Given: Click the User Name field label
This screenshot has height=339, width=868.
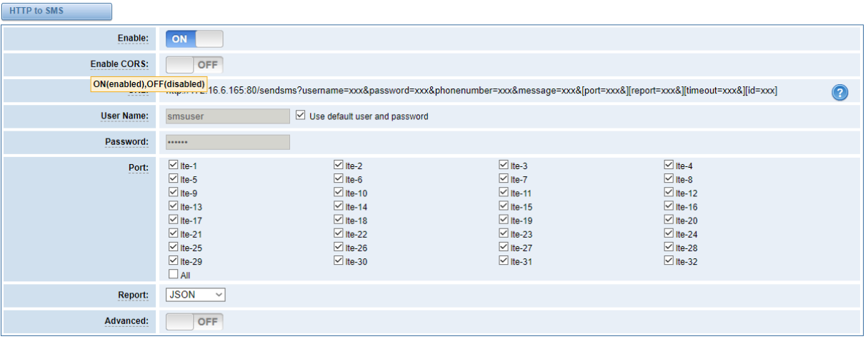Looking at the screenshot, I should tap(125, 115).
